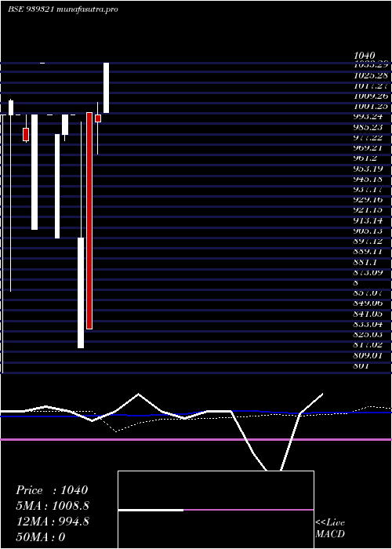Click the 937.17 price axis label
Image resolution: width=392 pixels, height=549 pixels.
coord(368,190)
